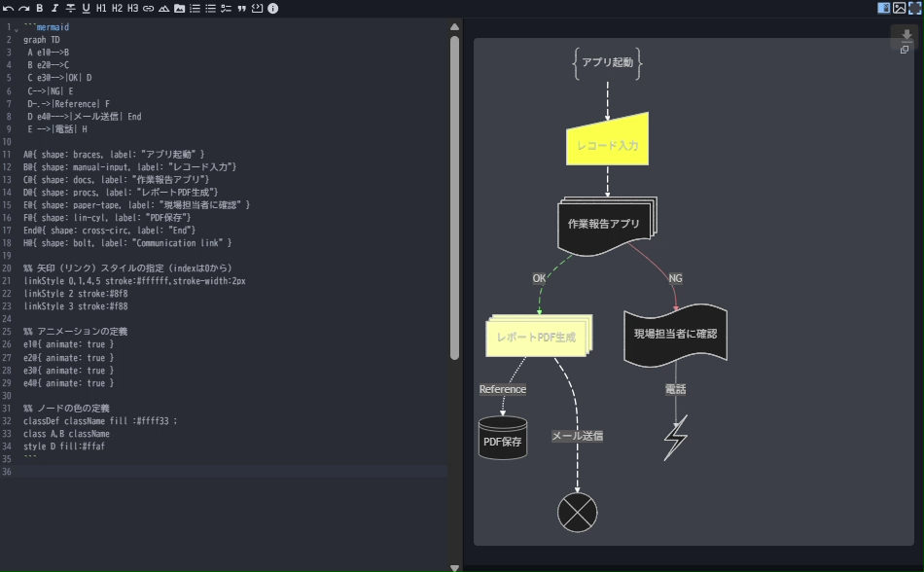Apply strikethrough formatting
Image resolution: width=924 pixels, height=572 pixels.
(x=70, y=8)
